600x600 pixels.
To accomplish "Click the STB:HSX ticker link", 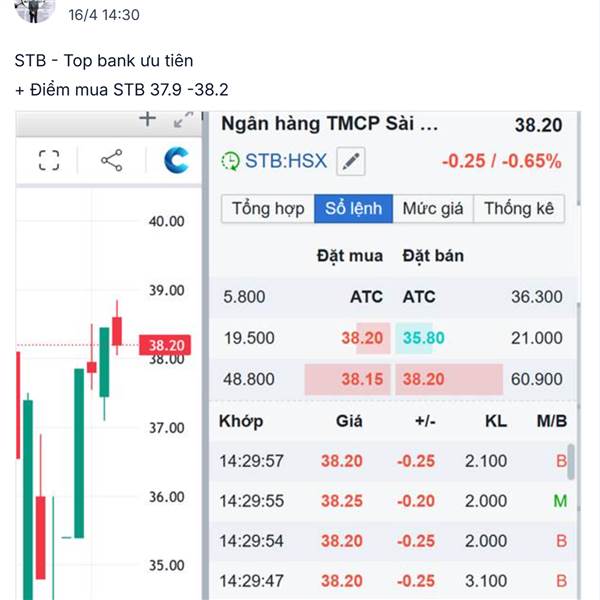I will coord(286,161).
